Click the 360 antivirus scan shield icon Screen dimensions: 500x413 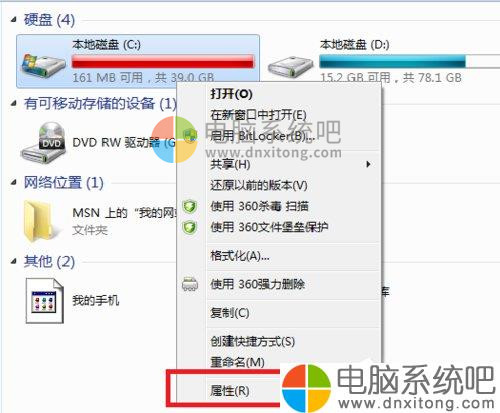click(x=190, y=206)
